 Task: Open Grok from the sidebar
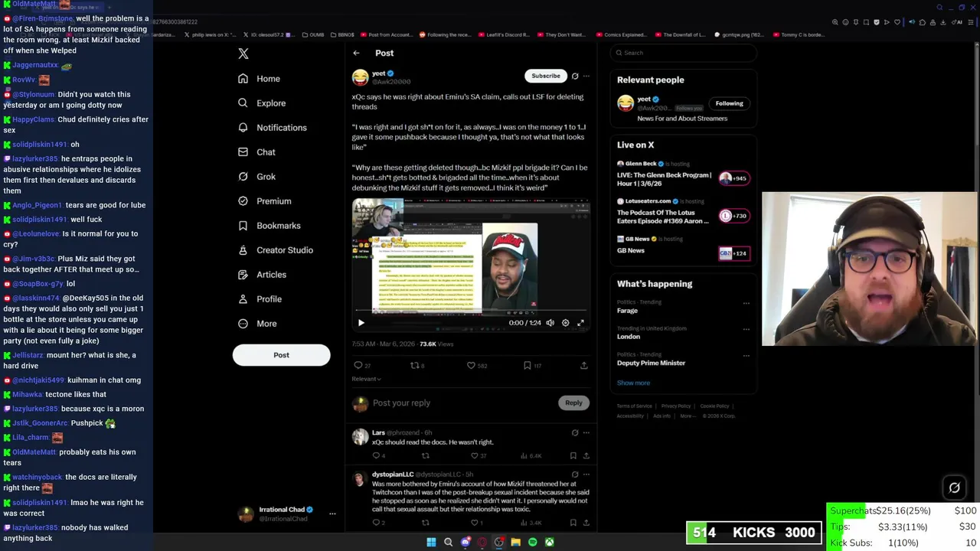[x=256, y=177]
